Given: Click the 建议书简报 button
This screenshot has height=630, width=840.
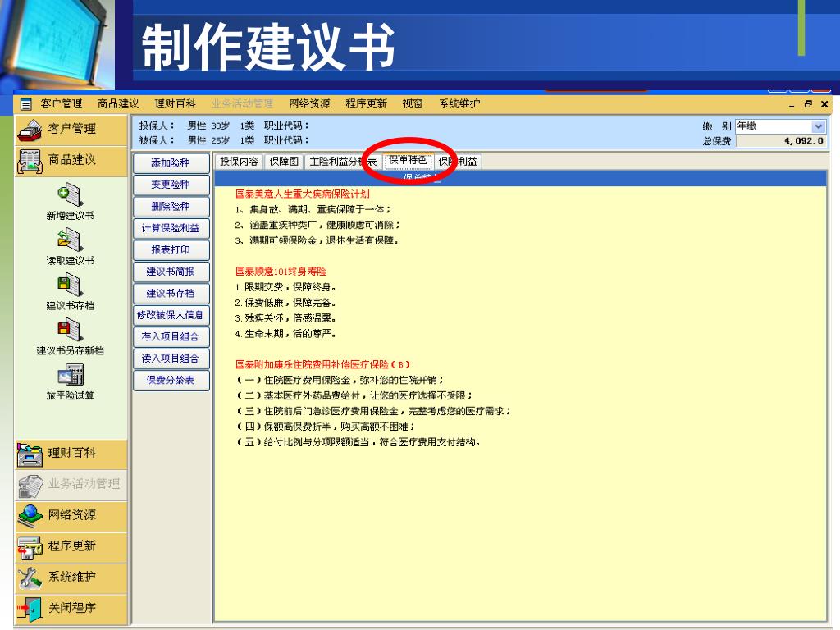Looking at the screenshot, I should [171, 272].
